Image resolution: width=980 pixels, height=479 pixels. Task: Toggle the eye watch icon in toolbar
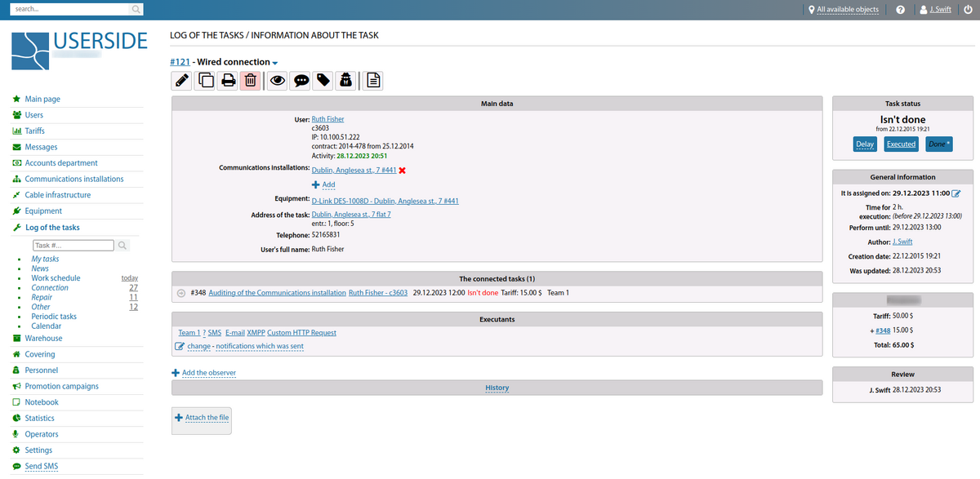coord(278,80)
